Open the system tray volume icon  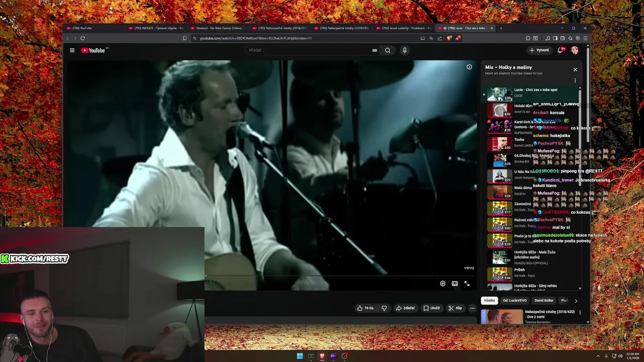click(620, 356)
